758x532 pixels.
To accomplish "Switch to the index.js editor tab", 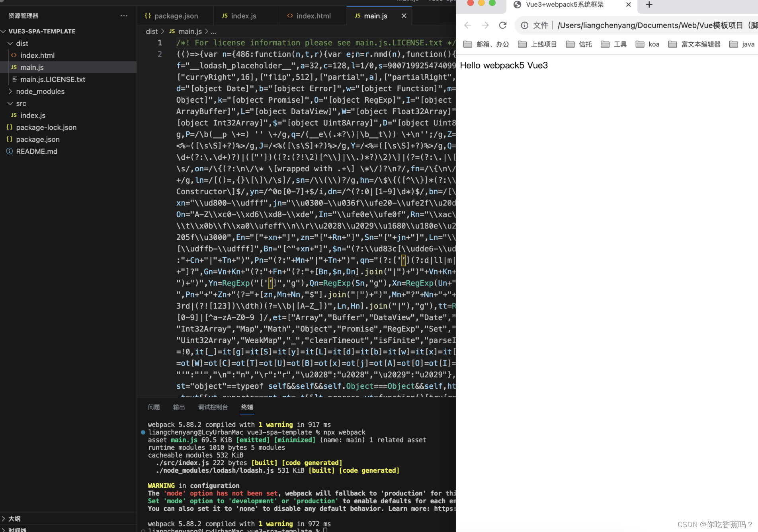I will tap(243, 16).
